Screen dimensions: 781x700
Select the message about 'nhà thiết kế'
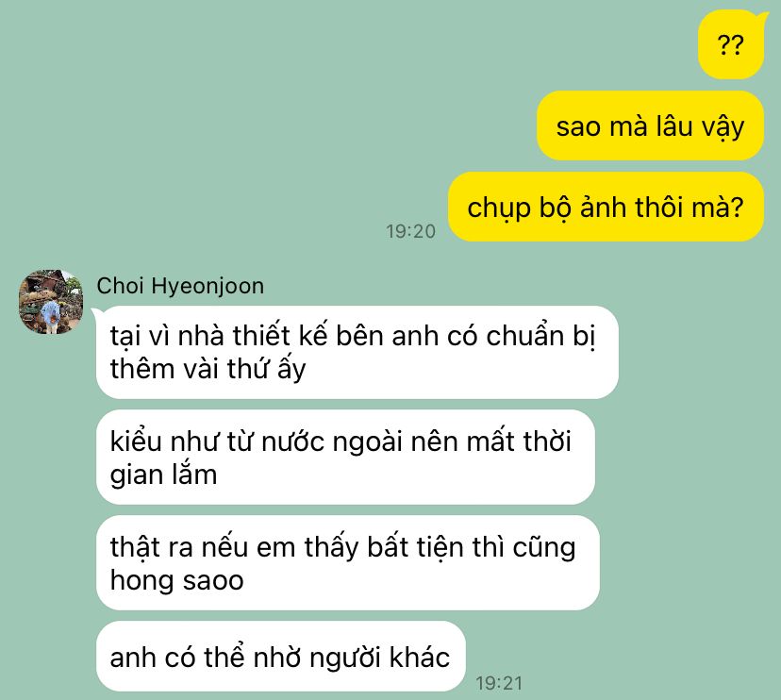pyautogui.click(x=357, y=352)
